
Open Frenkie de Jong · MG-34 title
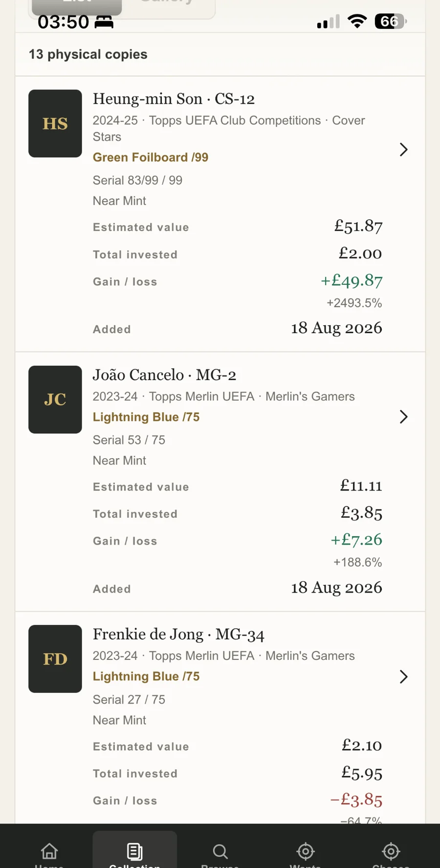[178, 635]
